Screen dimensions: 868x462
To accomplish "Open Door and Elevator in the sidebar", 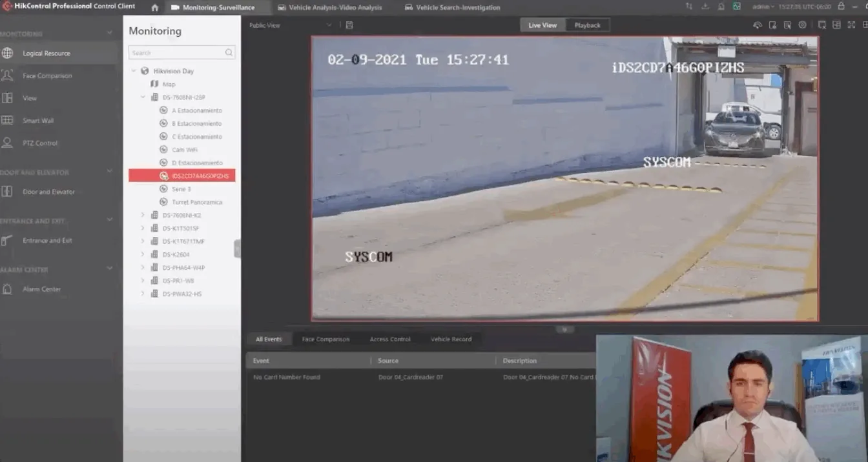I will point(48,192).
